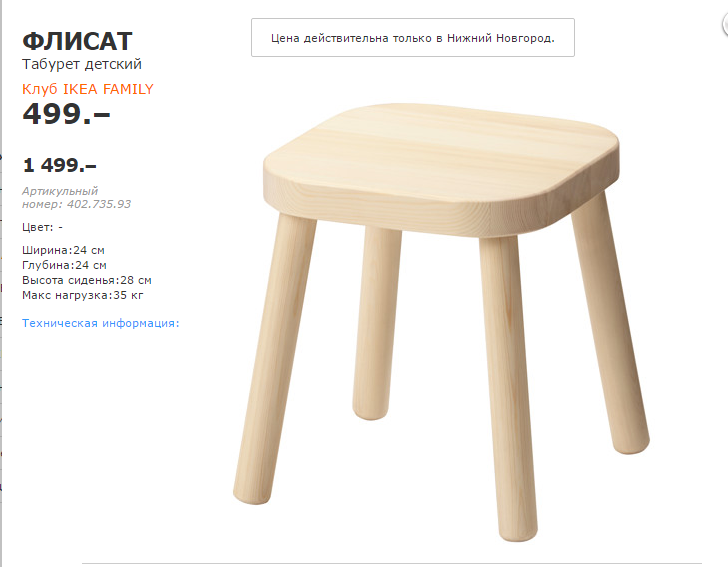Click the ФЛИСАТ product title
The image size is (728, 567).
pos(77,41)
